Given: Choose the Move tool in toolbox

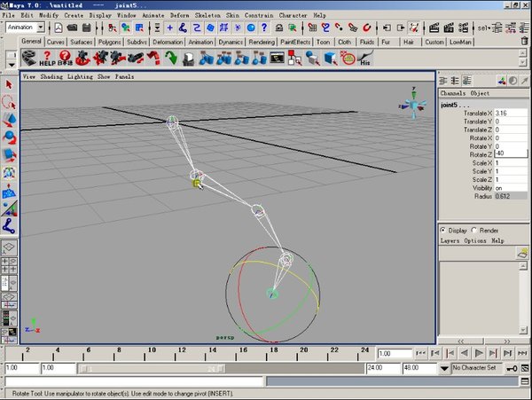Looking at the screenshot, I should 9,119.
